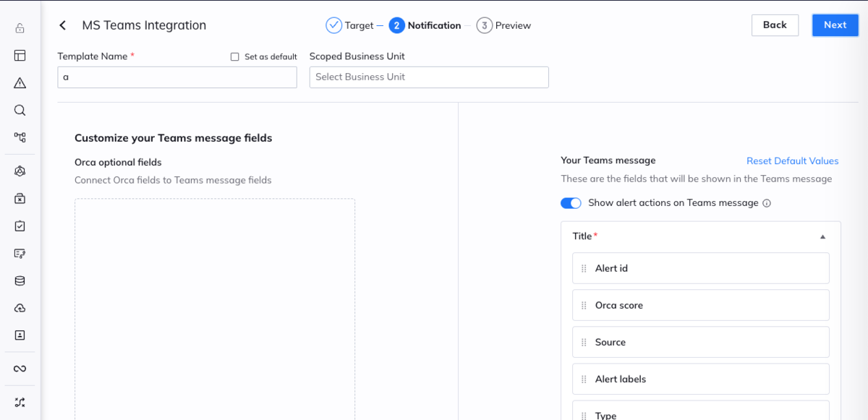The width and height of the screenshot is (868, 420).
Task: Click the Next button
Action: coord(835,25)
